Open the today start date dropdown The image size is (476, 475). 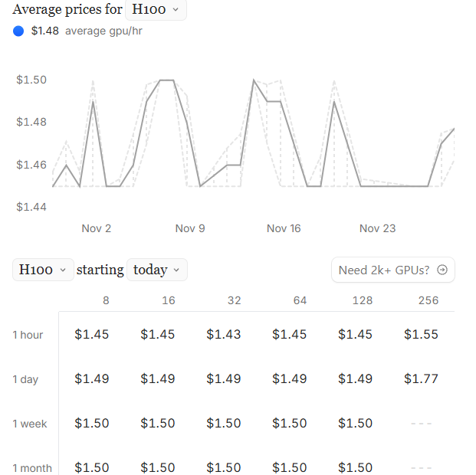coord(157,270)
